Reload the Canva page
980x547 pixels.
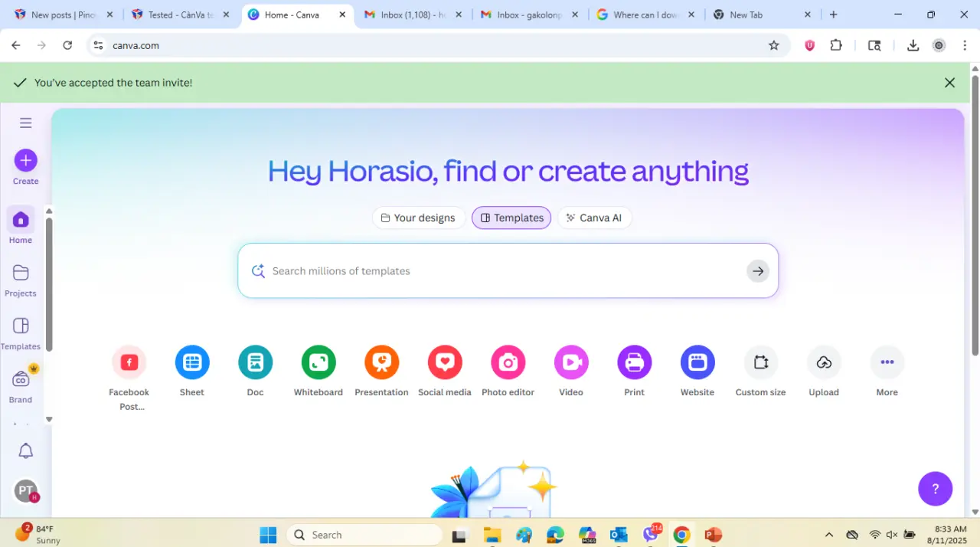tap(67, 45)
